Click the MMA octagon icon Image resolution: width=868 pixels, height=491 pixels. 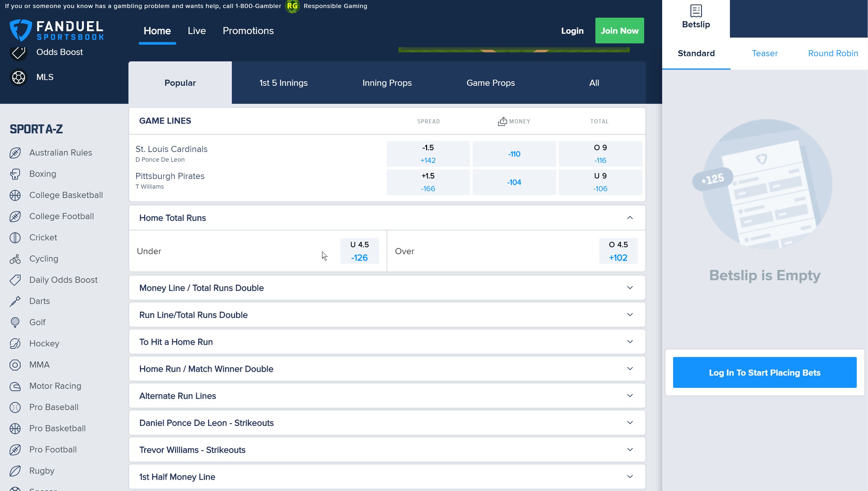tap(15, 365)
